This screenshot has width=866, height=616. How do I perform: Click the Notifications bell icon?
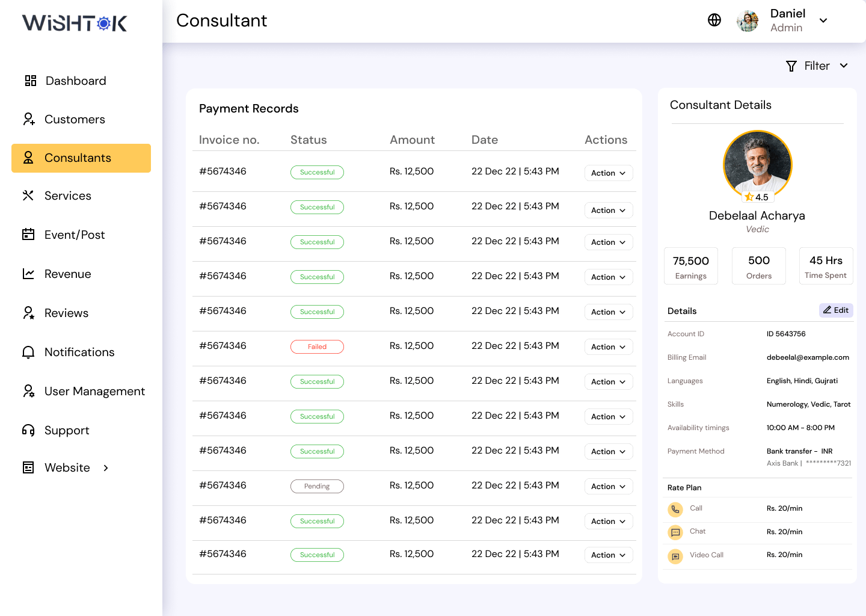tap(28, 352)
